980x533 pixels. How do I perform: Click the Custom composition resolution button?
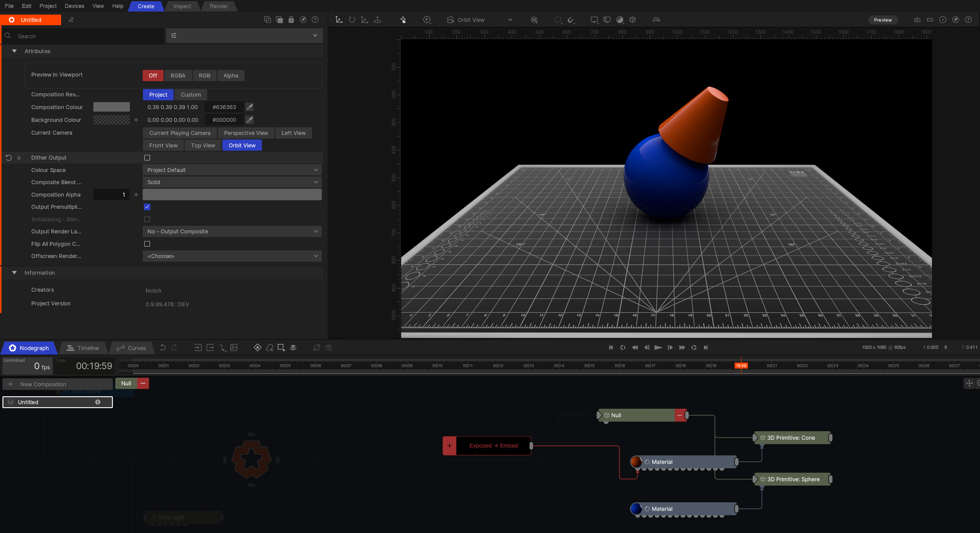190,95
